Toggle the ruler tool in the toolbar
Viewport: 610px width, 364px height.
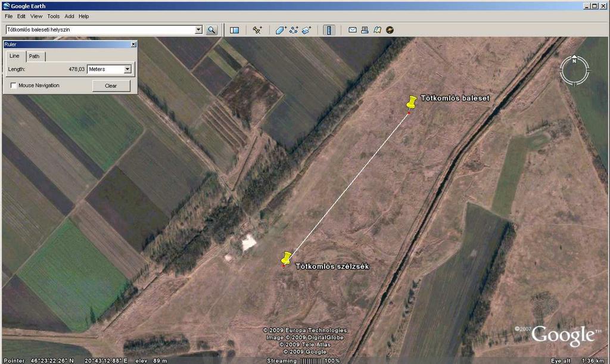329,30
